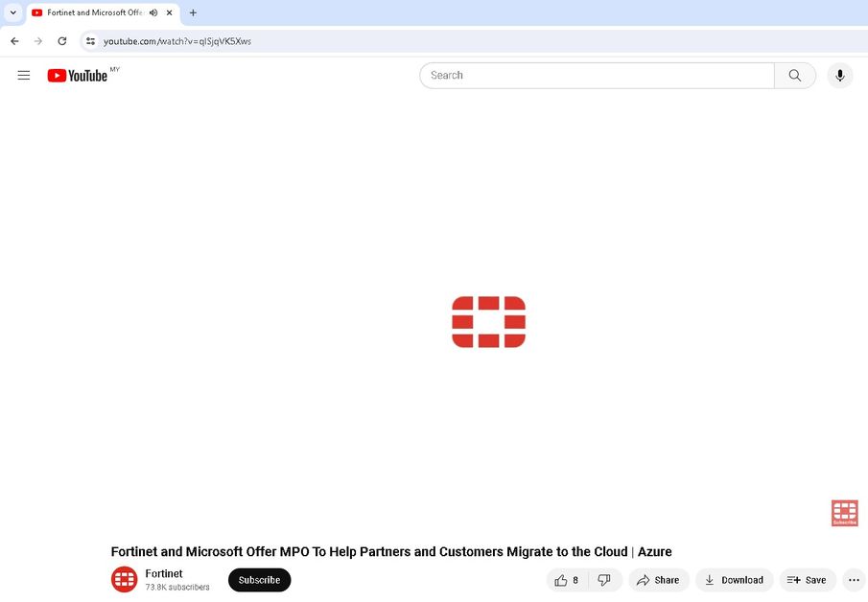Reload the YouTube page
The image size is (868, 602).
coord(62,41)
